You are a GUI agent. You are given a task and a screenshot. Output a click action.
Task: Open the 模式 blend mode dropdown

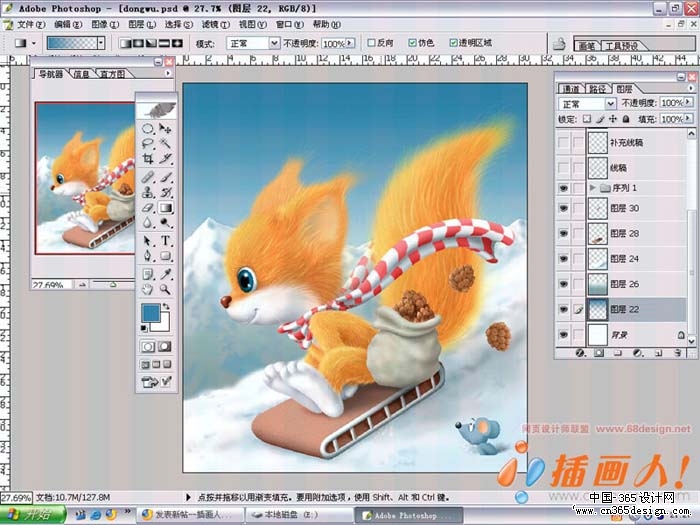pyautogui.click(x=275, y=43)
